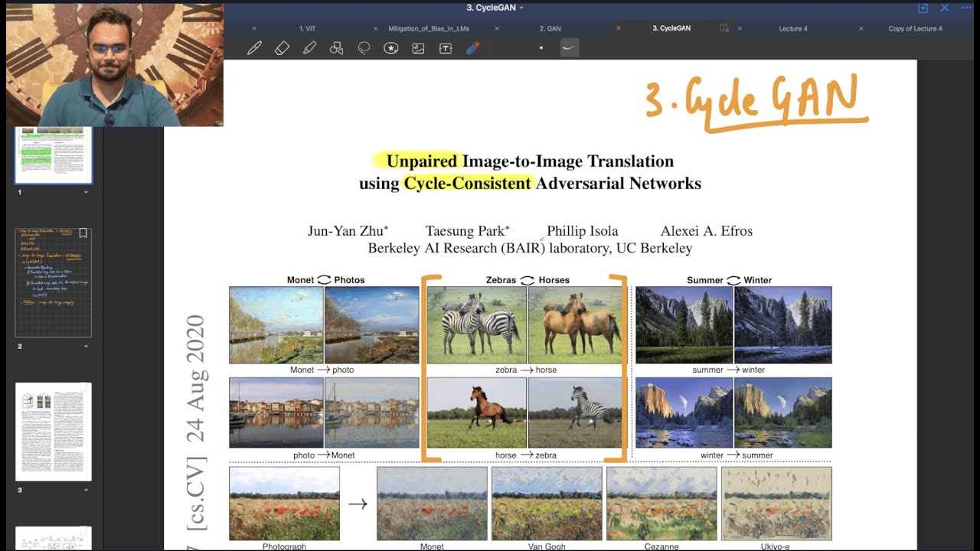This screenshot has height=551, width=980.
Task: Click the "summer → winter" caption
Action: pos(728,370)
